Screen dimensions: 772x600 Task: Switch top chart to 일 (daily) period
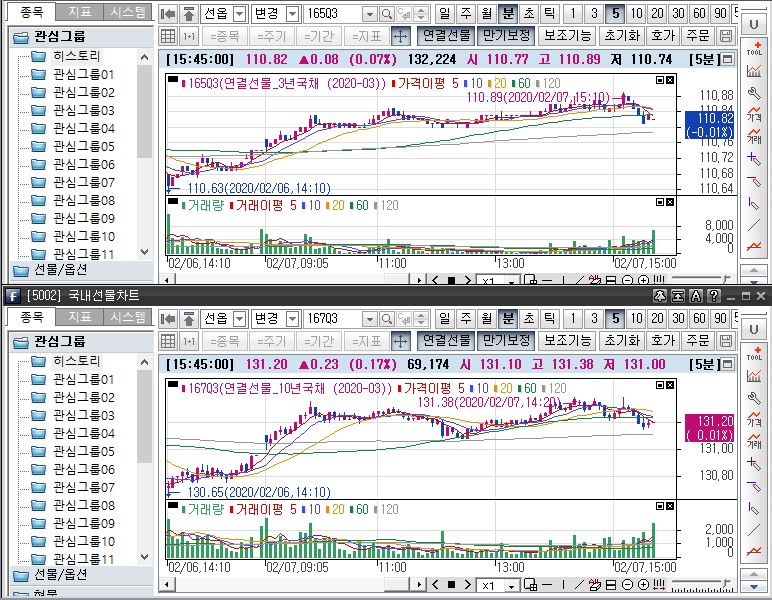(444, 14)
